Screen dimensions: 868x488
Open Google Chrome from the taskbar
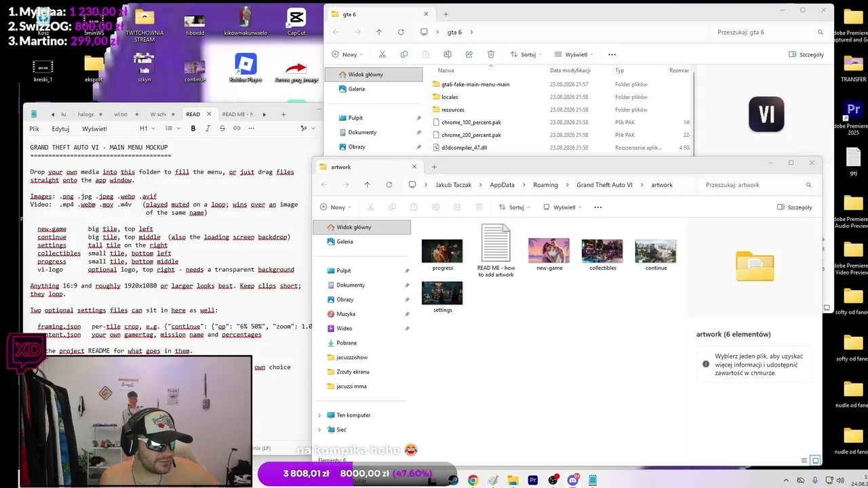click(473, 481)
